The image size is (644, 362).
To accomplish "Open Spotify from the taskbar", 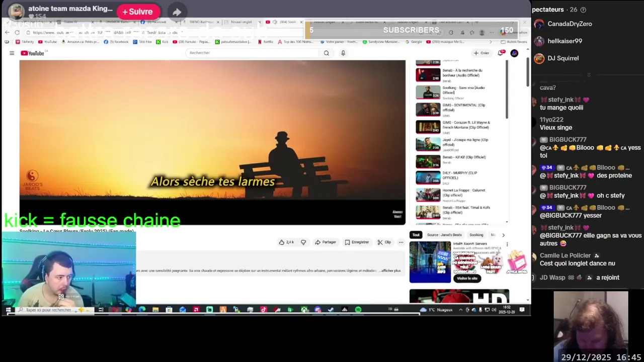I will click(x=358, y=310).
